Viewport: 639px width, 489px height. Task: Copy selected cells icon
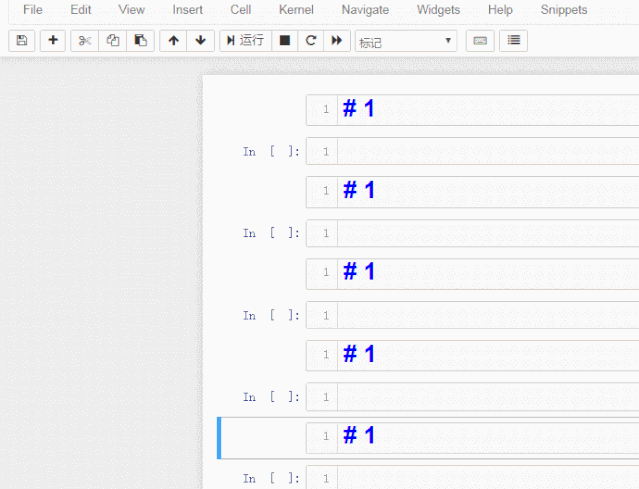(112, 41)
